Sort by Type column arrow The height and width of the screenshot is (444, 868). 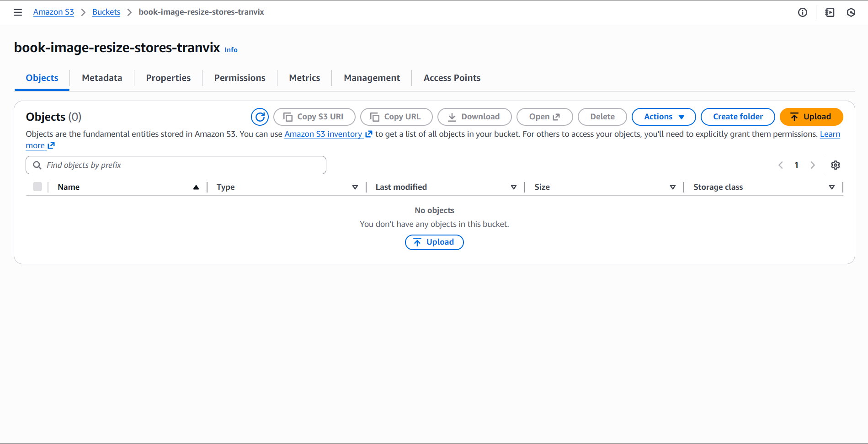click(355, 187)
